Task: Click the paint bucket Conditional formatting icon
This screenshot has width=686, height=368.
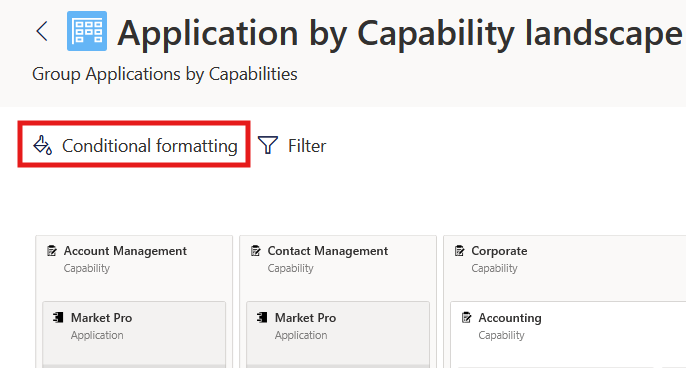Action: (x=43, y=145)
